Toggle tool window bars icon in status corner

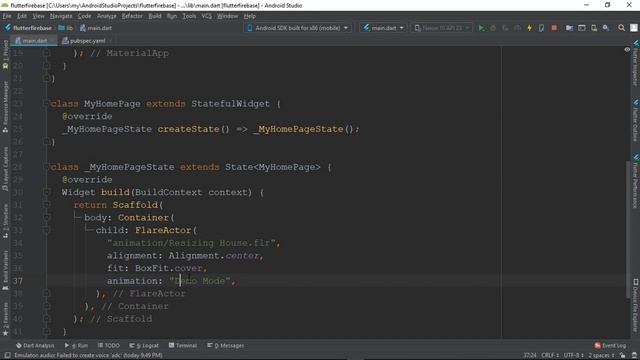[x=7, y=355]
